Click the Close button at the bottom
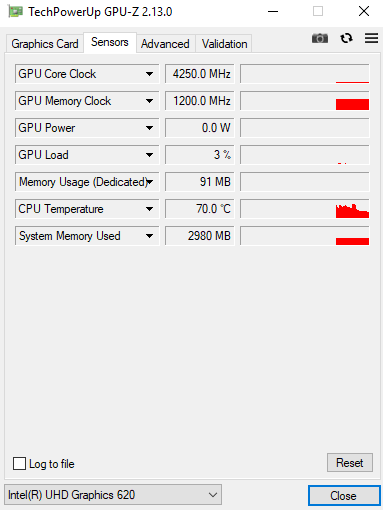Screen dimensions: 383x510 tap(344, 495)
